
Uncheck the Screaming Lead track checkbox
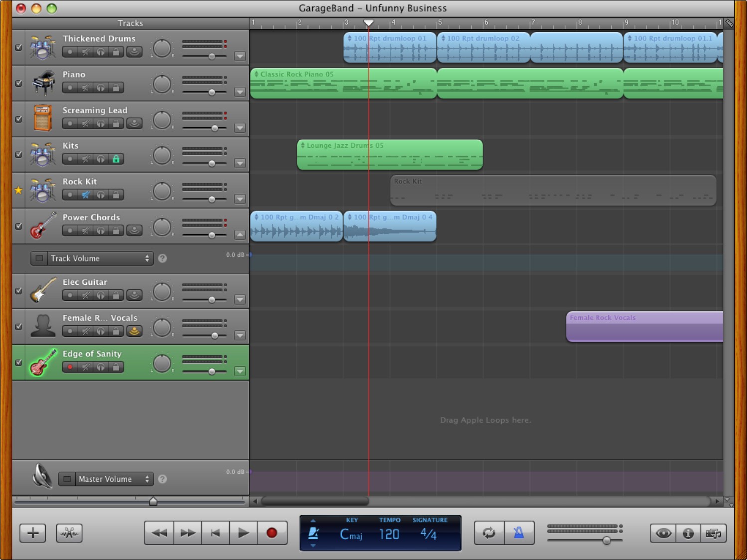tap(18, 119)
